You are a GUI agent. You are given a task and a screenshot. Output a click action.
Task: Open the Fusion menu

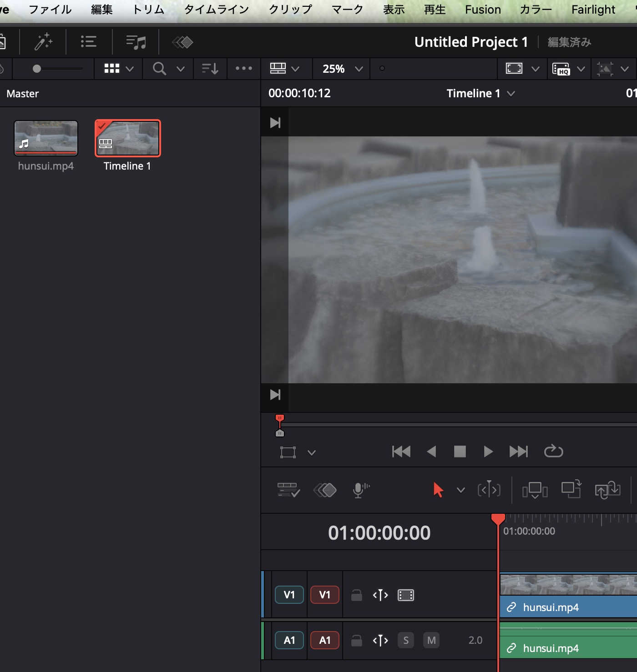482,10
